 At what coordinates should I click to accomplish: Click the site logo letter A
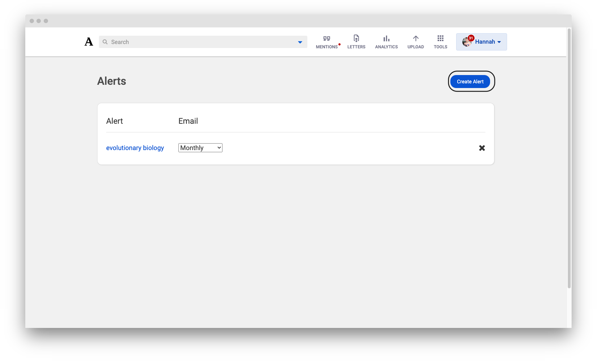click(x=89, y=42)
